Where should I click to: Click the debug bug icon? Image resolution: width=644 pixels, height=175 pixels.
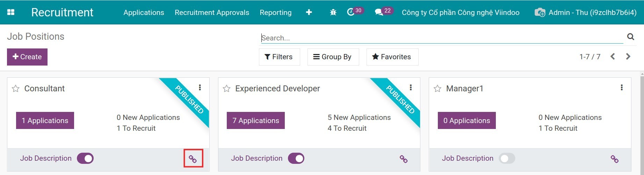333,13
